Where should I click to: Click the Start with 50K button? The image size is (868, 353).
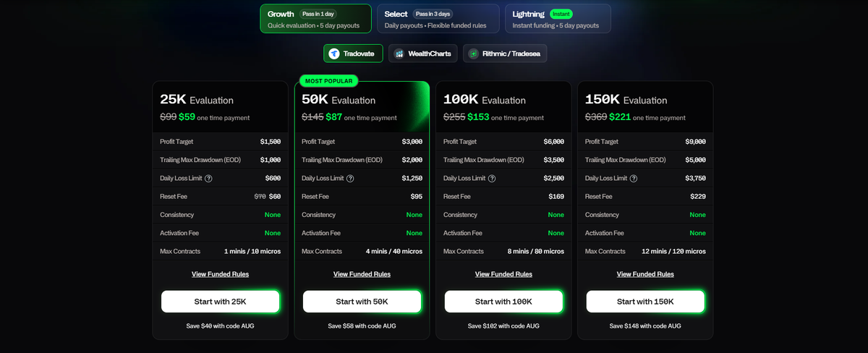point(362,302)
